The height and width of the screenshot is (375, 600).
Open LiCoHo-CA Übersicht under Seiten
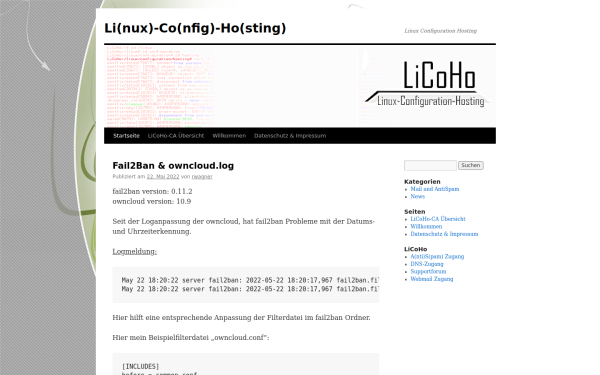point(438,219)
